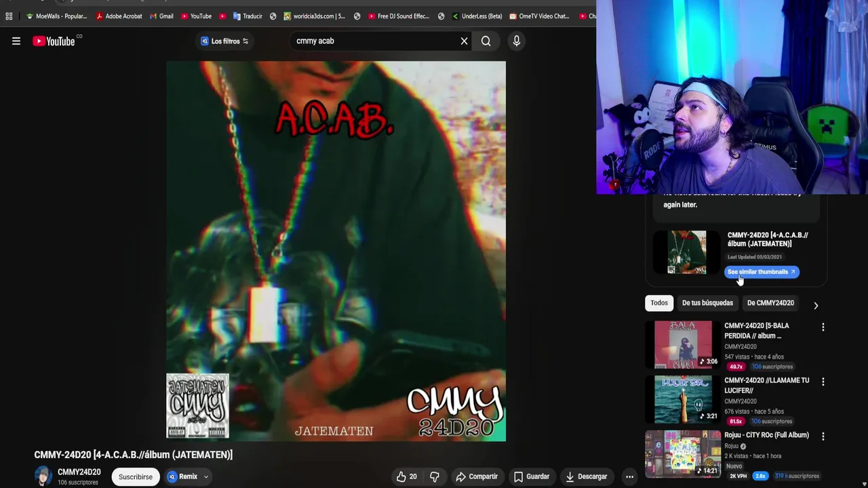Click the '106 suscriptores' text under channel name
The height and width of the screenshot is (488, 868).
point(77,483)
